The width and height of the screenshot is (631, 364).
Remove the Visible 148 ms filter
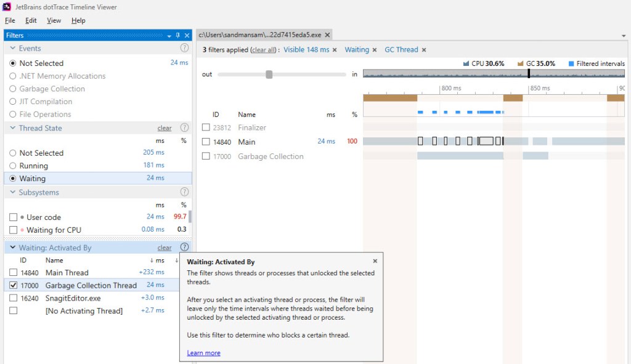[x=335, y=50]
